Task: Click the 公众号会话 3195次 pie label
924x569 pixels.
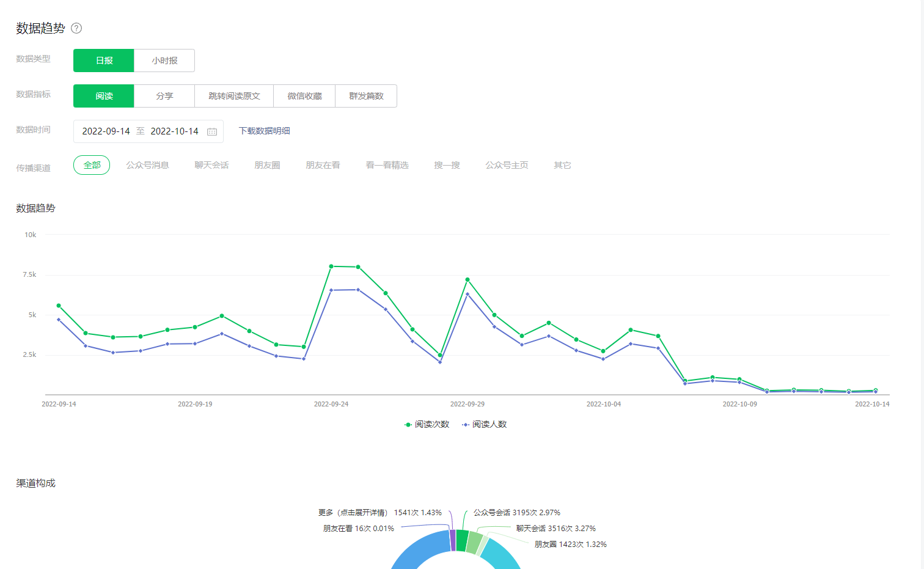Action: 517,513
